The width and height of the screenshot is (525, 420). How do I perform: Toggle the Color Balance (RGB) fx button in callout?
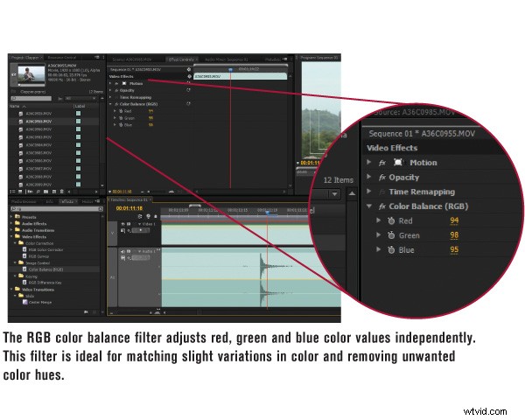click(382, 206)
